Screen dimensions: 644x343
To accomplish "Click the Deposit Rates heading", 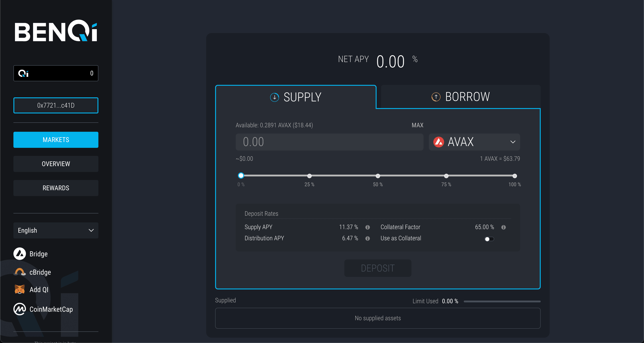I will click(x=261, y=214).
